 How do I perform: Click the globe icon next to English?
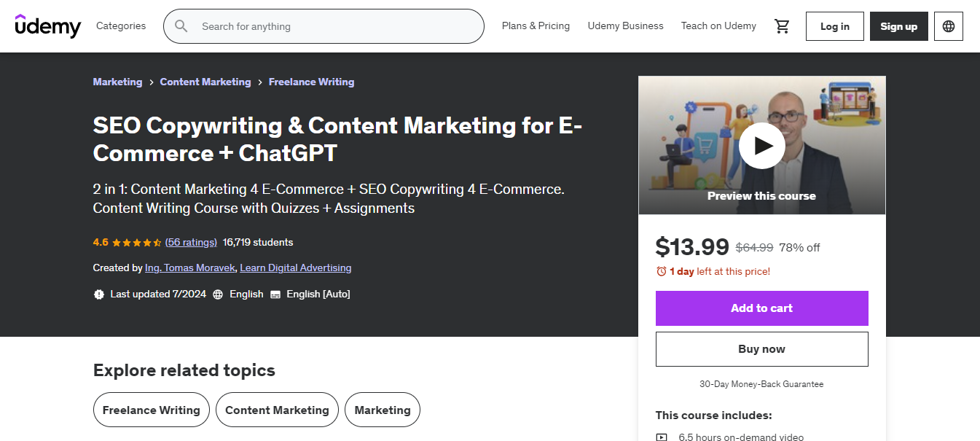tap(218, 294)
